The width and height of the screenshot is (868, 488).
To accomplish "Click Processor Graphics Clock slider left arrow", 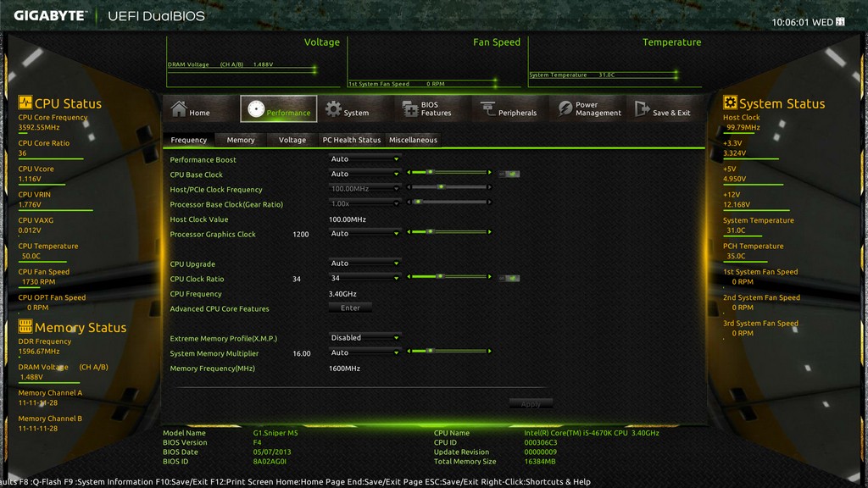I will 409,232.
